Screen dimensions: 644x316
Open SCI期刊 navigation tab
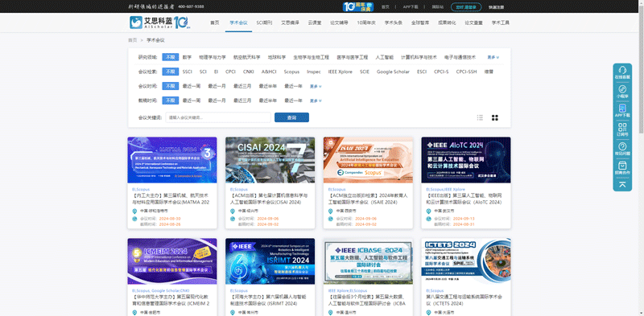pyautogui.click(x=264, y=23)
